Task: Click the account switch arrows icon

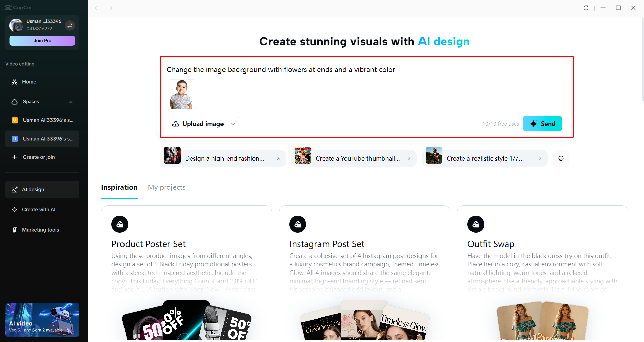Action: coord(70,26)
